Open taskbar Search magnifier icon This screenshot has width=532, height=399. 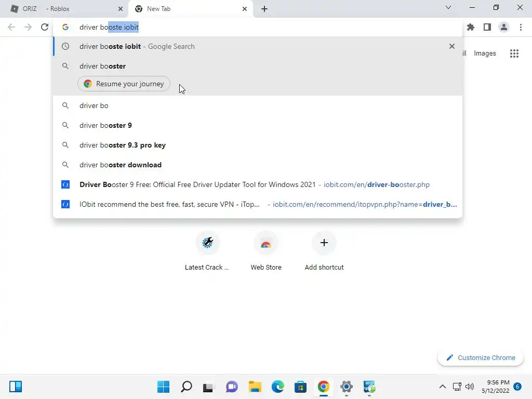pos(187,387)
